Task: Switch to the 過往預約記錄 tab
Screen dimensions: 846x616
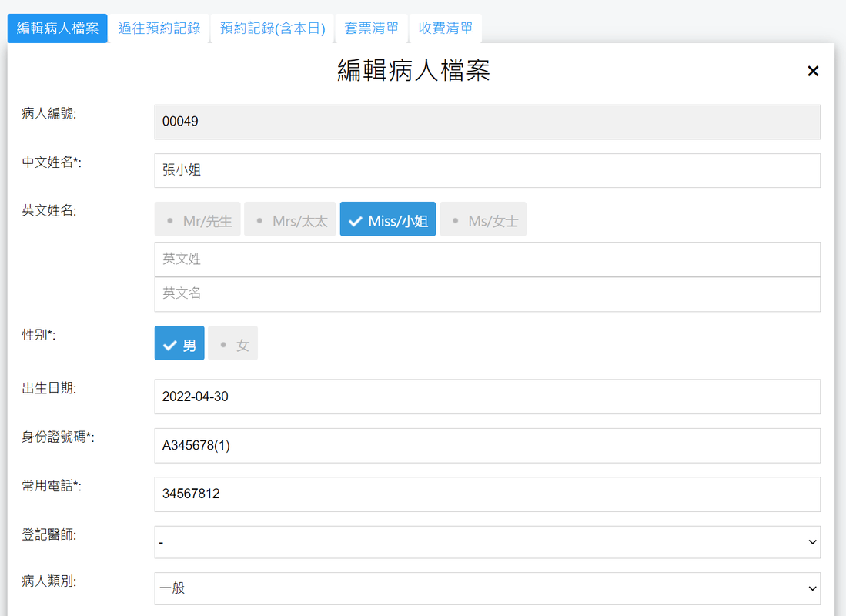Action: (159, 28)
